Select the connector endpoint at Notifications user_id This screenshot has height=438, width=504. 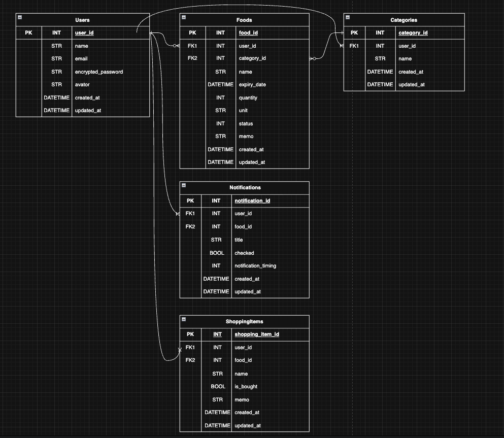(x=178, y=214)
